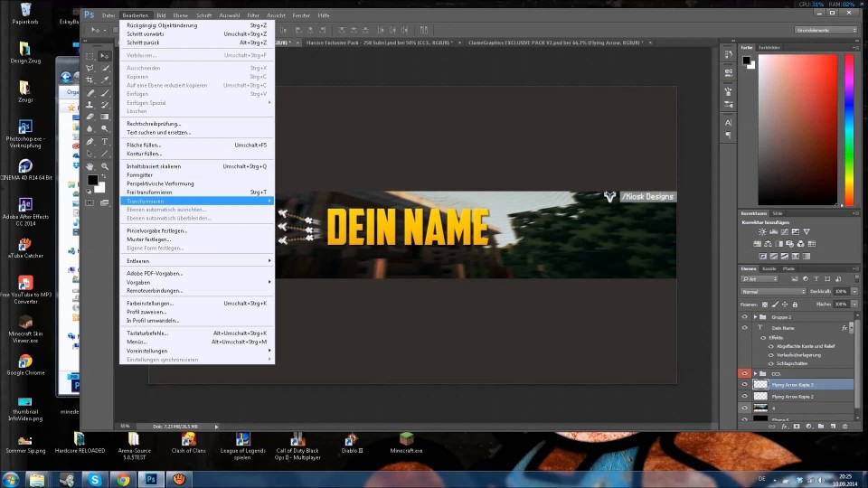The width and height of the screenshot is (868, 488).
Task: Lock transparent pixels
Action: click(x=765, y=305)
